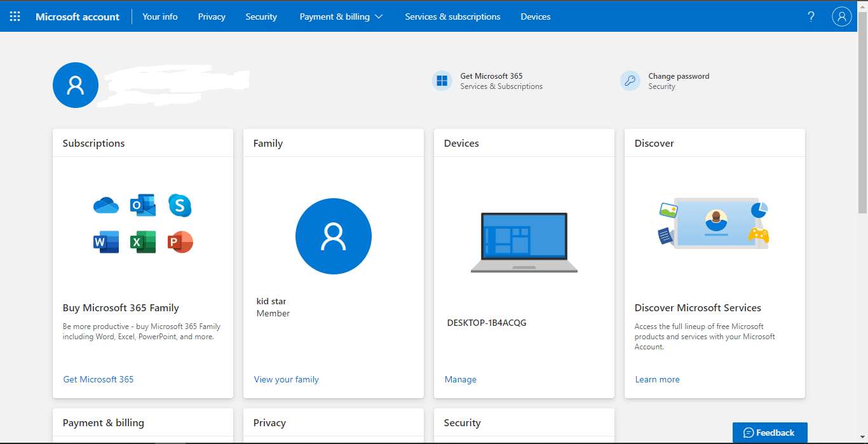Click the Skype icon in Subscriptions

(180, 205)
